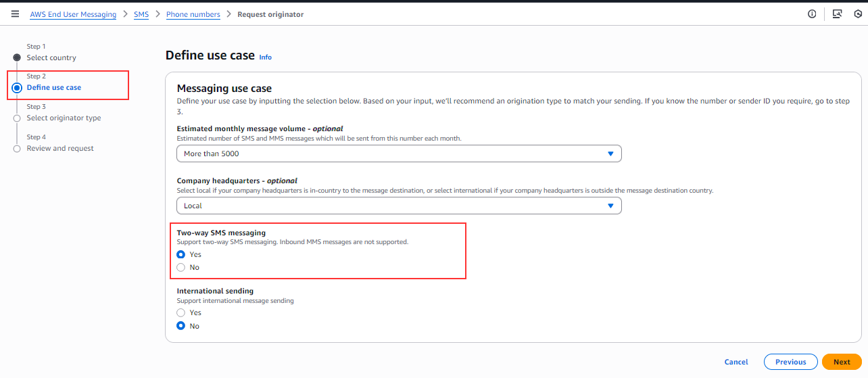Select No for International sending
This screenshot has width=868, height=378.
[180, 326]
